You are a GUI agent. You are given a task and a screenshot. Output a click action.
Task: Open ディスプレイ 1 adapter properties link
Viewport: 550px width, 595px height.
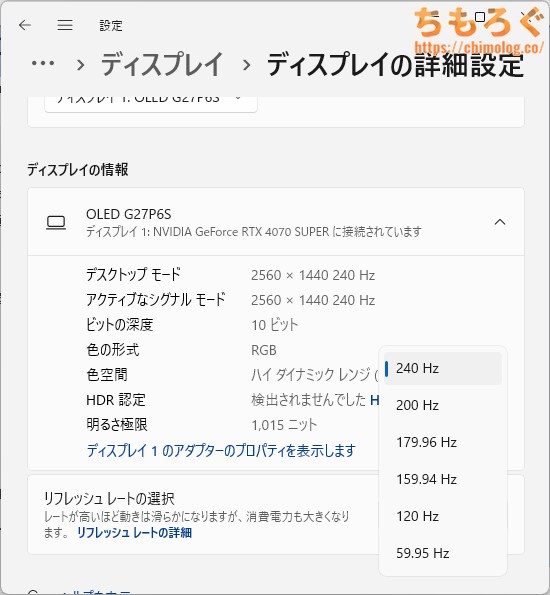(x=221, y=451)
